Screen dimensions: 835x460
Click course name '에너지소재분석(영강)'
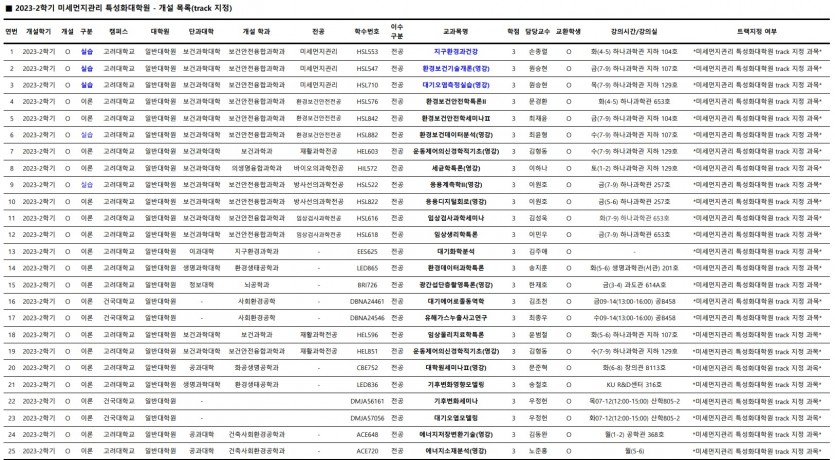(x=455, y=451)
